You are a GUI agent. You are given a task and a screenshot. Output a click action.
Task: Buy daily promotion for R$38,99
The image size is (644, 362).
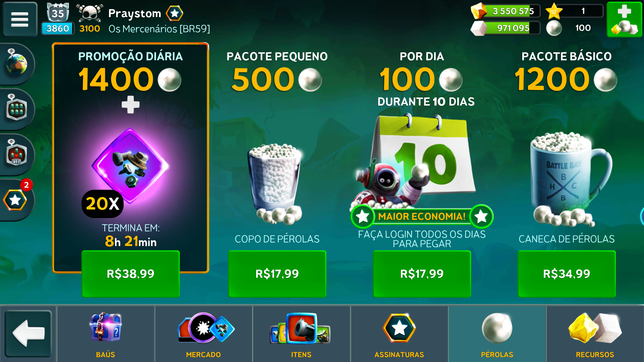click(x=130, y=274)
